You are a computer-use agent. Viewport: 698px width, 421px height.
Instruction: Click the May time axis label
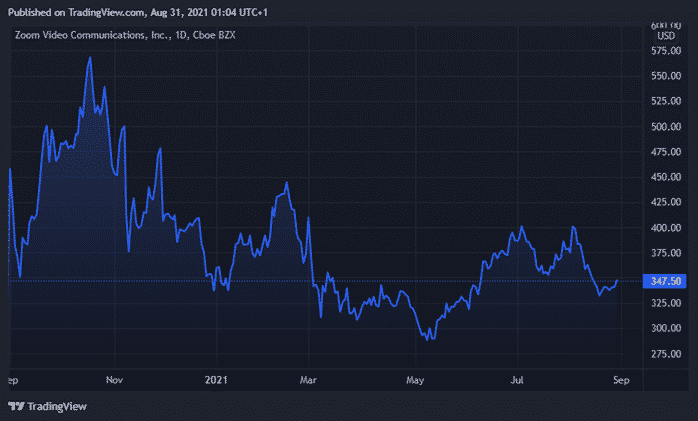[415, 381]
